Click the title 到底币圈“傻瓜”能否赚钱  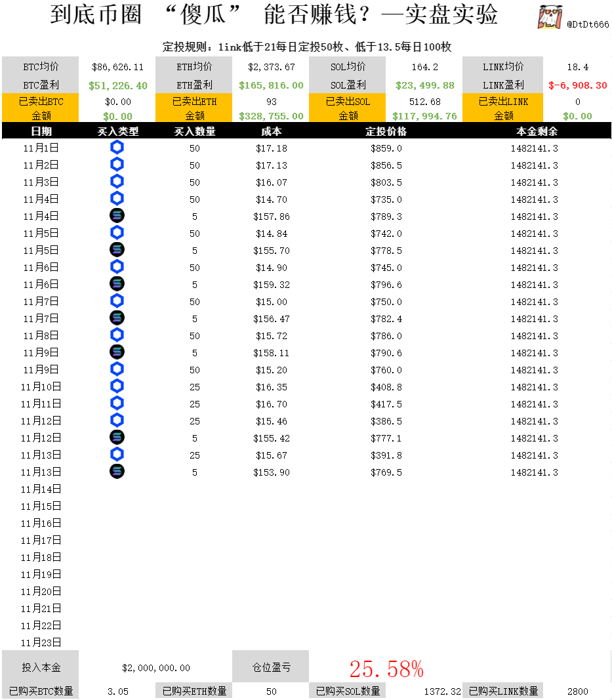[x=274, y=14]
